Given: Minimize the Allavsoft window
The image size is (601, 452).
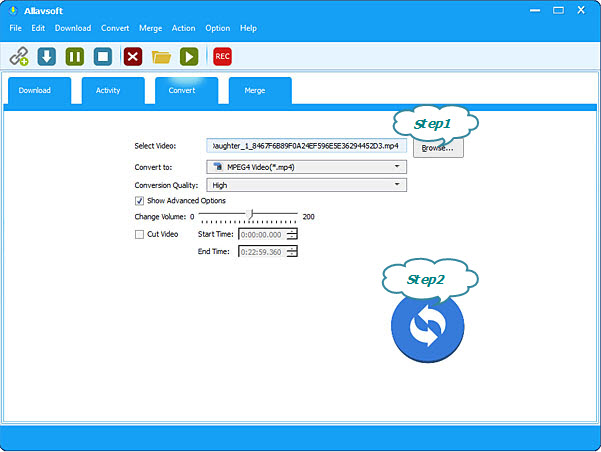Looking at the screenshot, I should coord(535,10).
